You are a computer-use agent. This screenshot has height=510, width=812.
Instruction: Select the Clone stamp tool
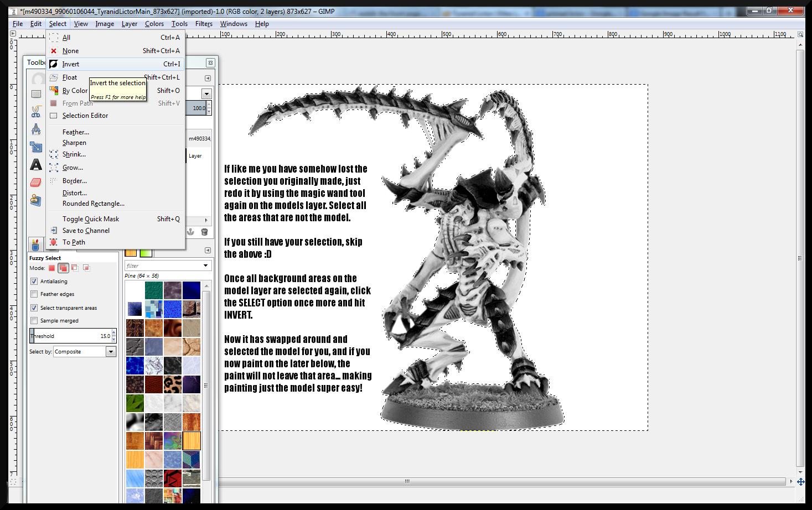point(36,200)
